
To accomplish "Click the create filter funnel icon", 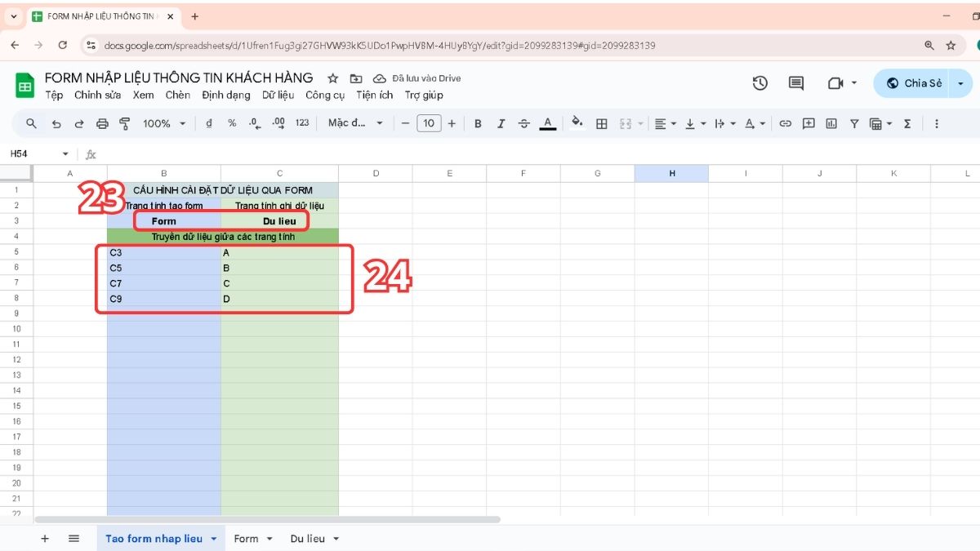I will [x=854, y=123].
